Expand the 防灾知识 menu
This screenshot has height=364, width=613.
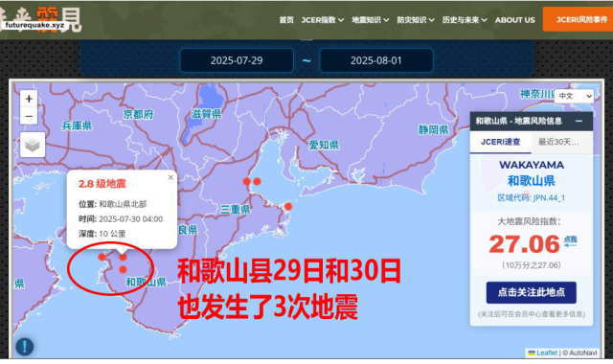(x=415, y=20)
